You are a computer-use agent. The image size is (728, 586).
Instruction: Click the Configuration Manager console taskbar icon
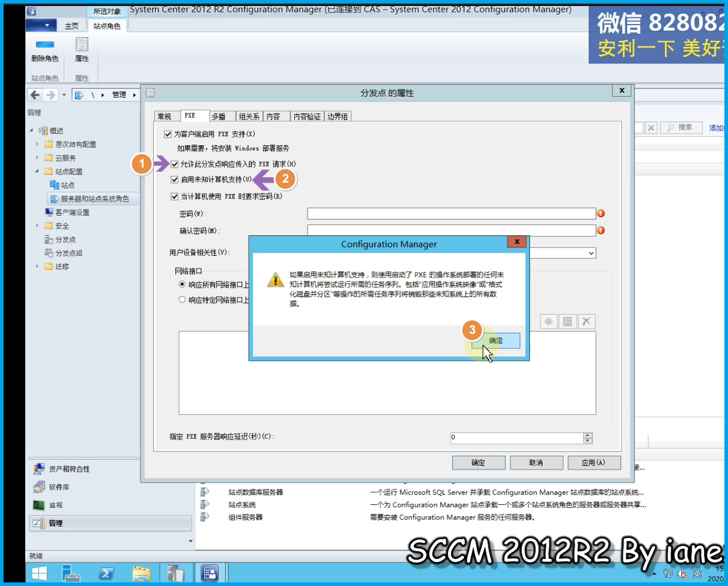210,573
